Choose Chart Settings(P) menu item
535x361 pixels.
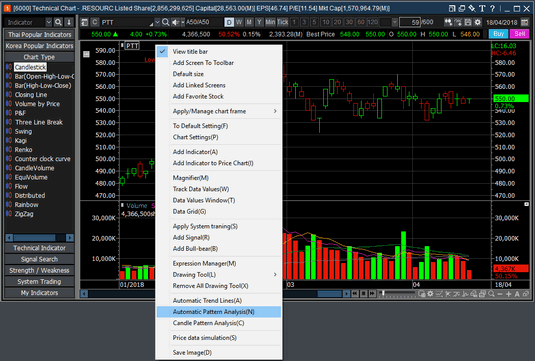219,137
